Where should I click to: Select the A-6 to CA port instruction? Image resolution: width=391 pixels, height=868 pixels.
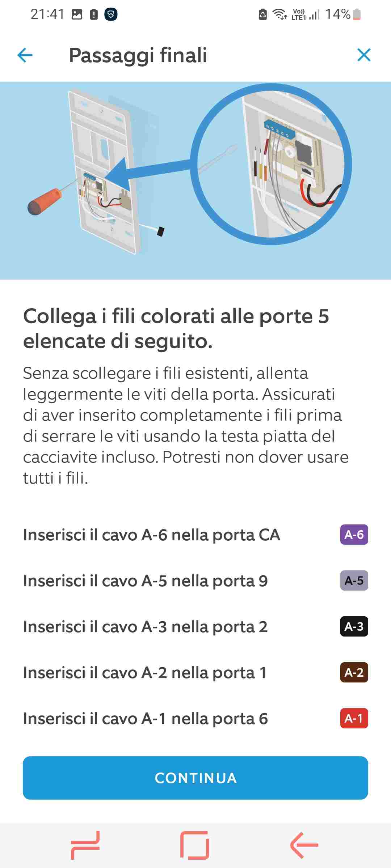(152, 535)
